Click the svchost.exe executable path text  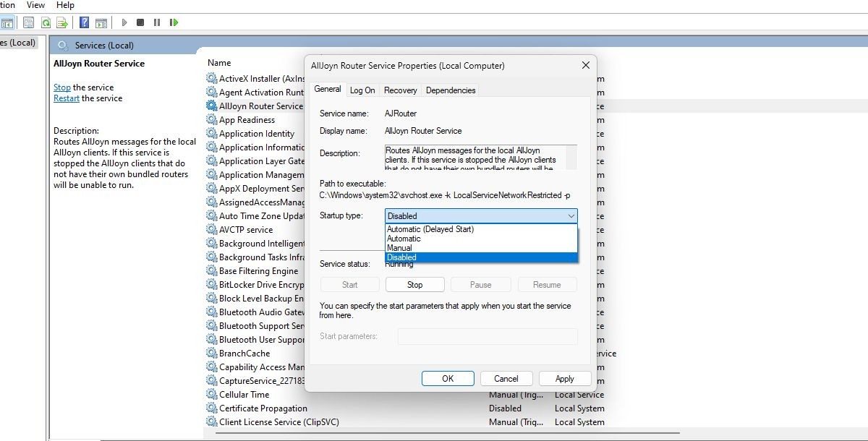click(445, 195)
